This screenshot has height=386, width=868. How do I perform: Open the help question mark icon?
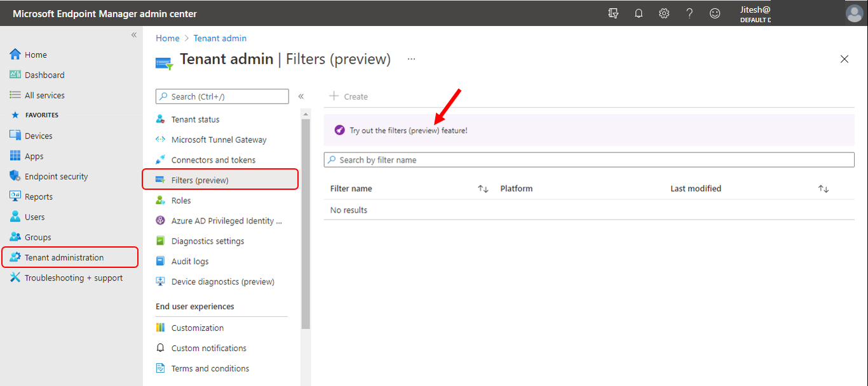(689, 13)
